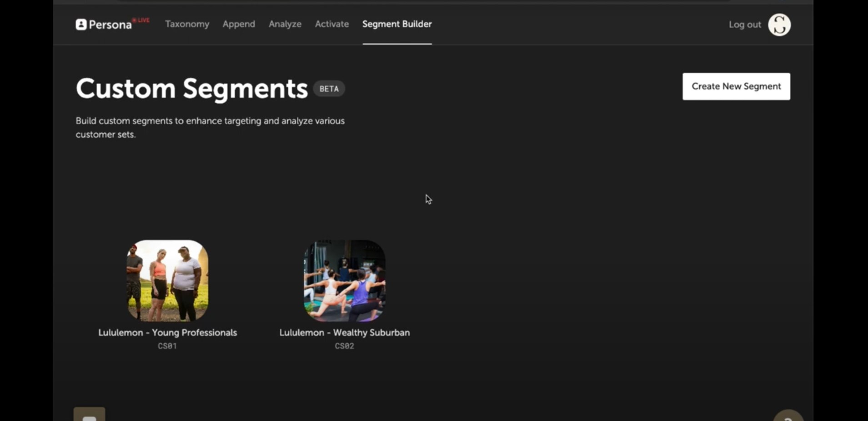The image size is (868, 421).
Task: Open Lululemon Wealthy Suburban thumbnail
Action: coord(345,281)
